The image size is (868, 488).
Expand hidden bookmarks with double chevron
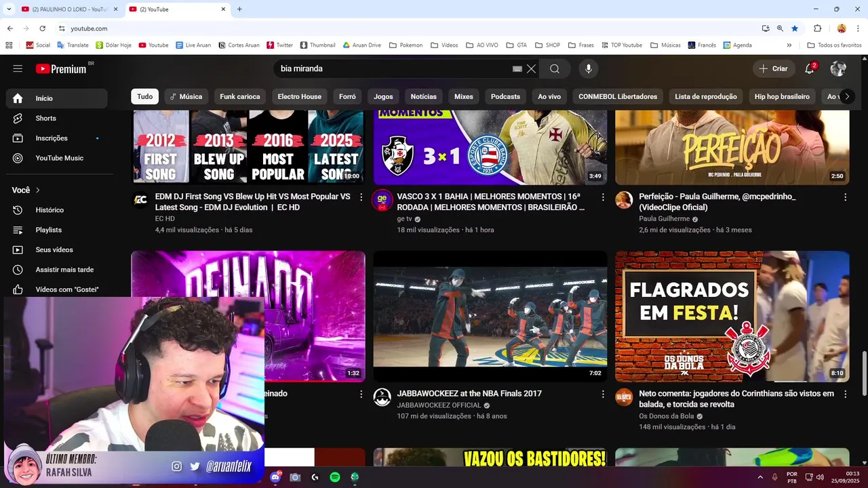pos(789,45)
